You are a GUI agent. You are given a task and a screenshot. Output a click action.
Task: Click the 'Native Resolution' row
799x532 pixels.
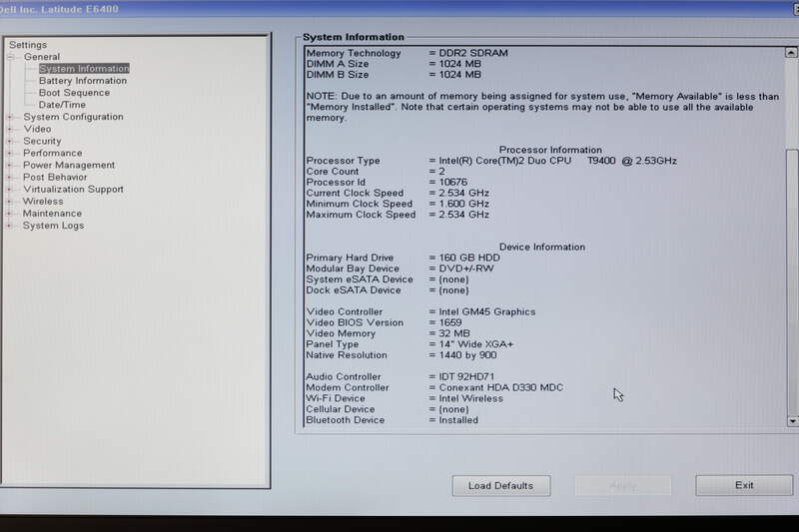click(x=401, y=355)
